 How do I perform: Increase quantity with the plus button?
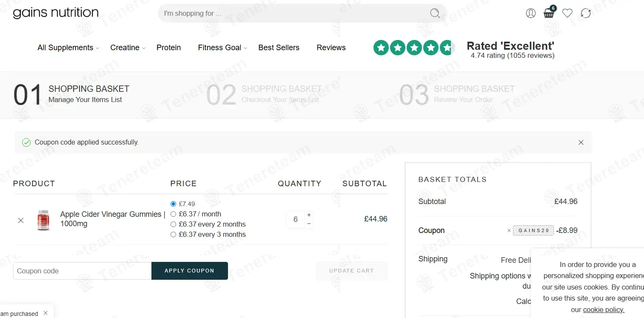(x=309, y=215)
